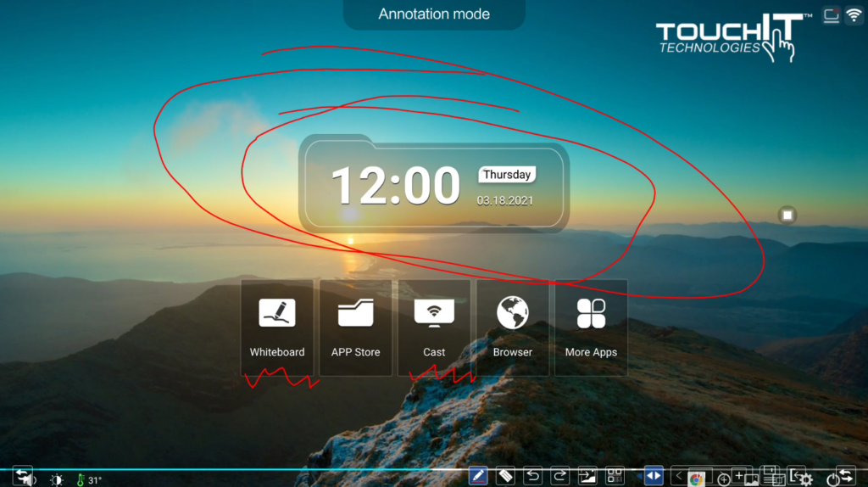Click the Thursday day label

pyautogui.click(x=507, y=175)
